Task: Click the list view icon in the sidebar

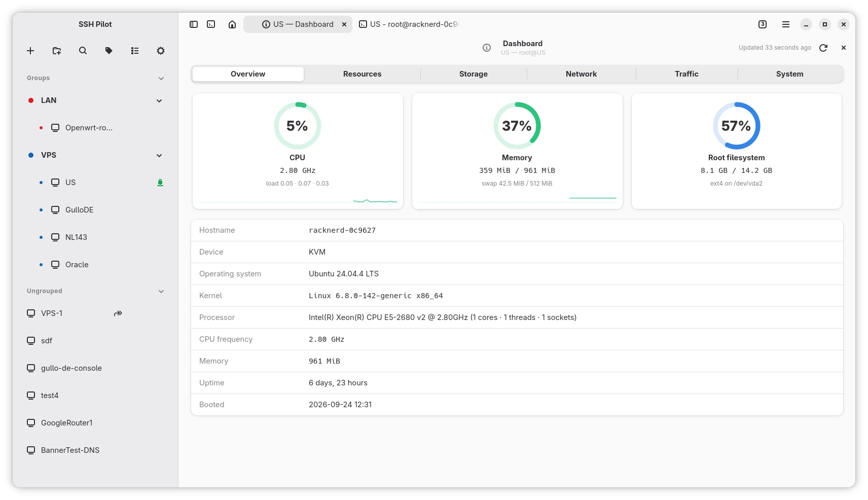Action: (135, 51)
